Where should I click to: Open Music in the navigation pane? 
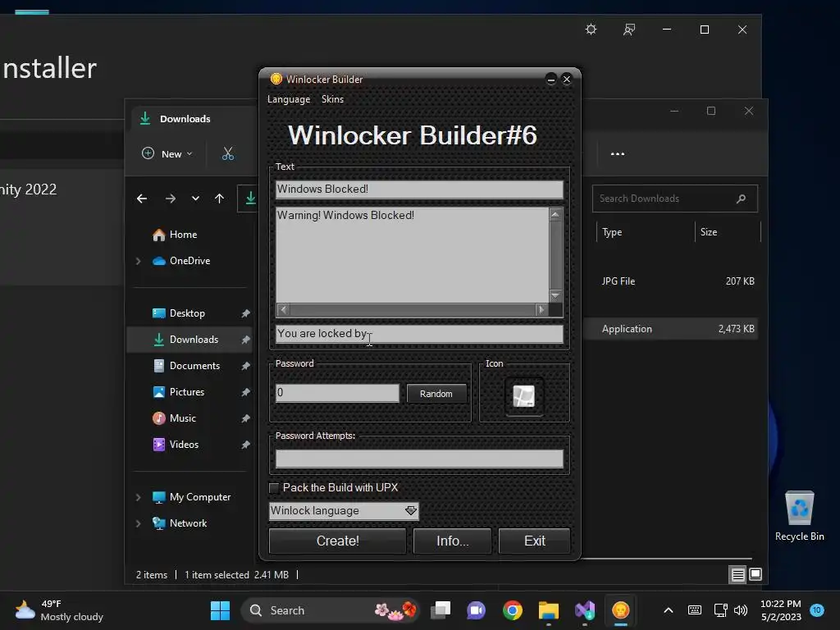point(182,418)
